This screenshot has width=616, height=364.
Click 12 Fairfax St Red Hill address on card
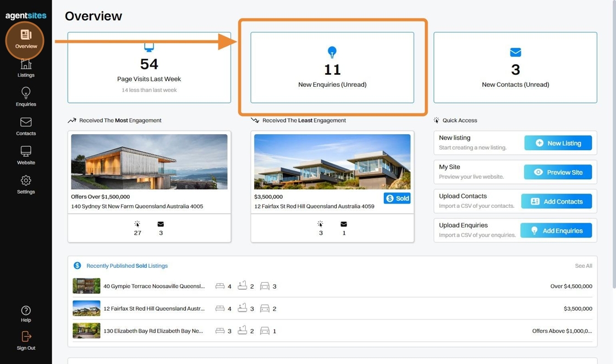[x=314, y=206]
